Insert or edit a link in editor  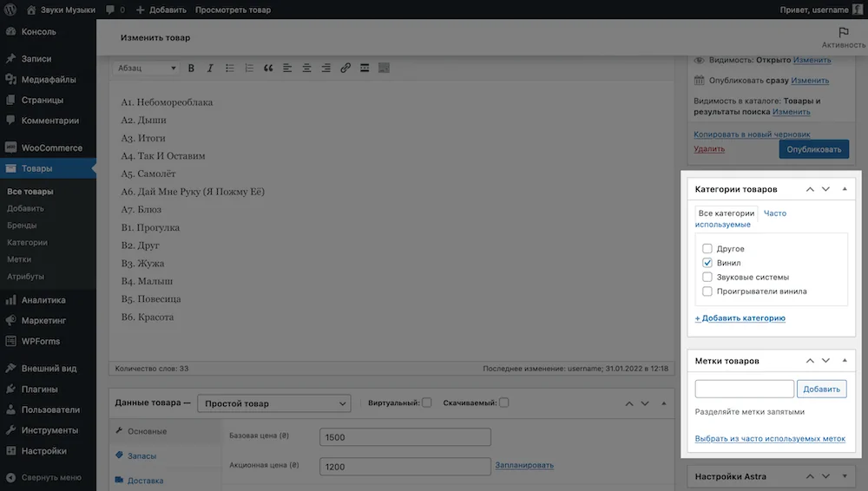345,68
